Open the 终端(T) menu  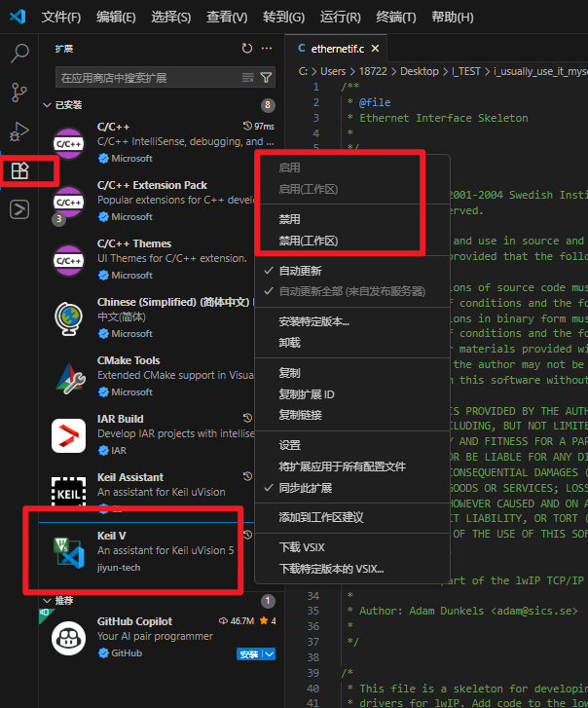[396, 18]
